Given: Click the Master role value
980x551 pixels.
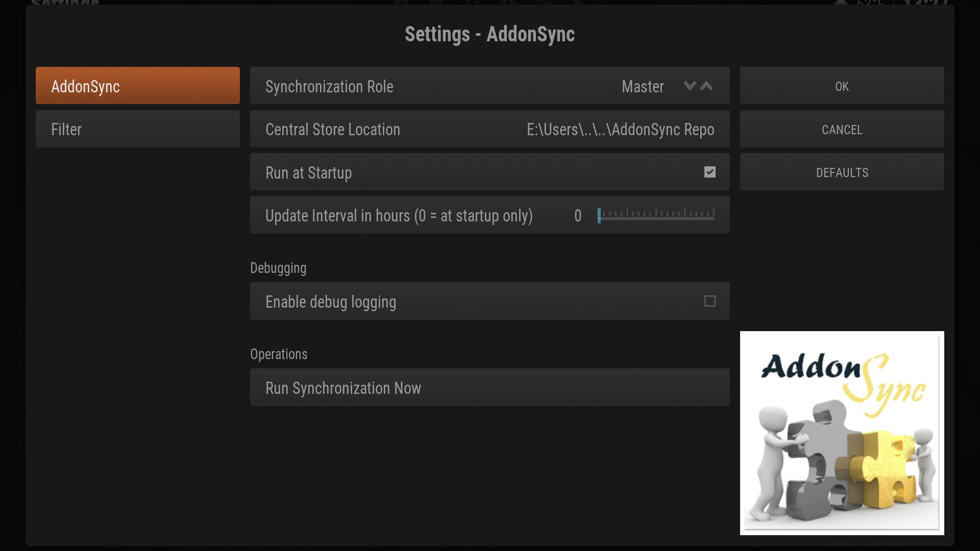Looking at the screenshot, I should tap(643, 87).
